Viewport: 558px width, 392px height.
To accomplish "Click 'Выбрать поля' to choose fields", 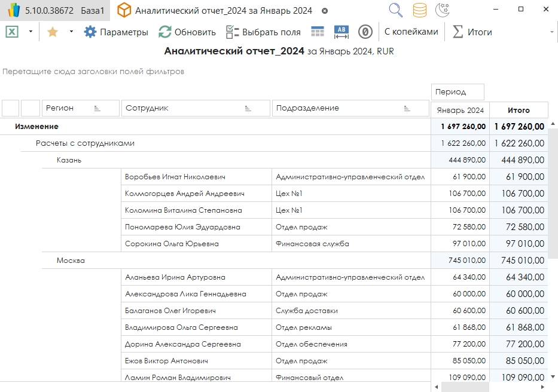I will [x=263, y=32].
